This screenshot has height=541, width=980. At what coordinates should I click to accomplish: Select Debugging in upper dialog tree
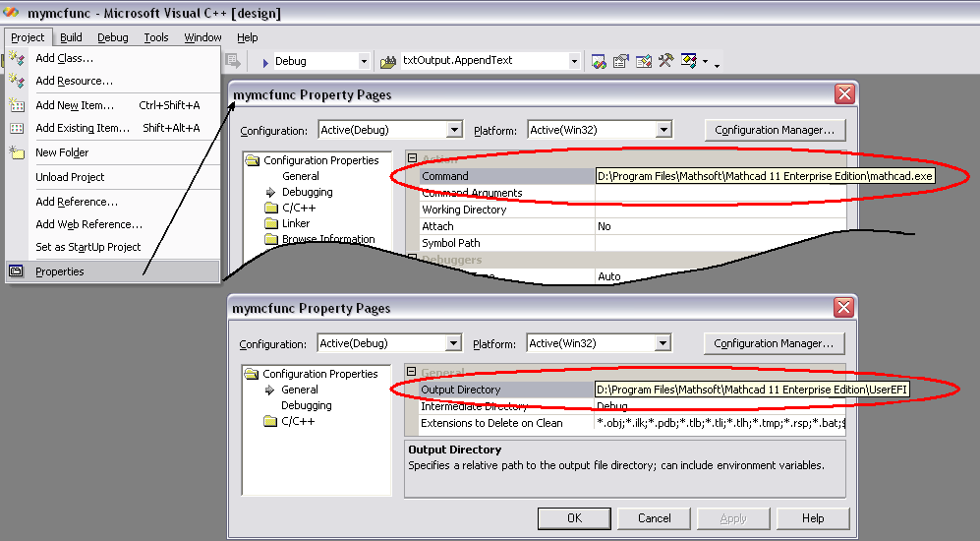point(308,192)
